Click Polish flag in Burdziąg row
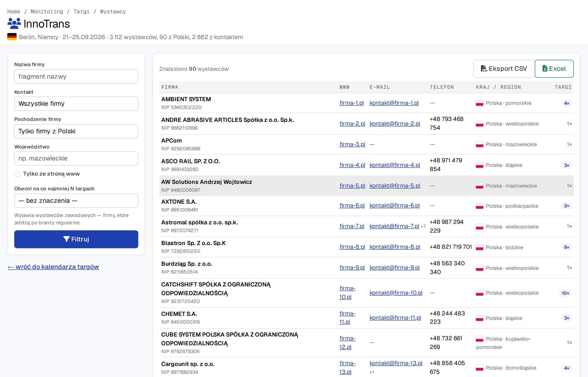 479,268
